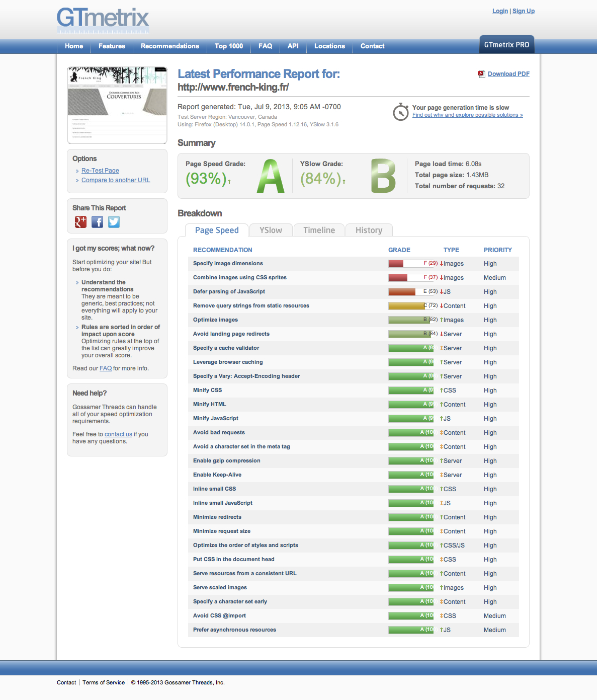605x700 pixels.
Task: Expand 'Remove query strings from static resources'
Action: [354, 306]
